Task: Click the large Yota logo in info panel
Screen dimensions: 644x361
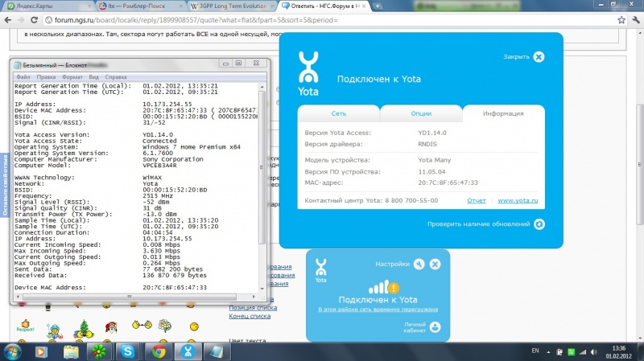Action: pos(308,74)
